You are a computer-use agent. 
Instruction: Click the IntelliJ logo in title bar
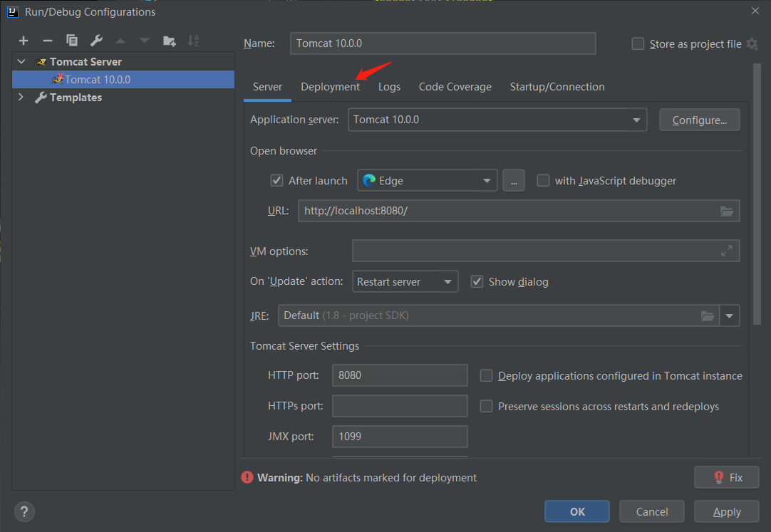tap(12, 12)
